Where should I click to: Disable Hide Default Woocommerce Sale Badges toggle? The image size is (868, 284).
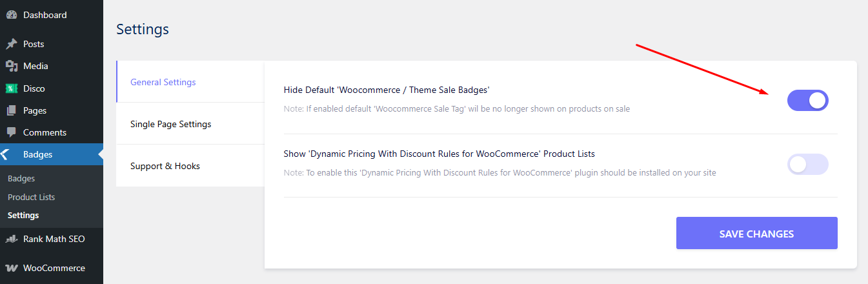click(807, 101)
